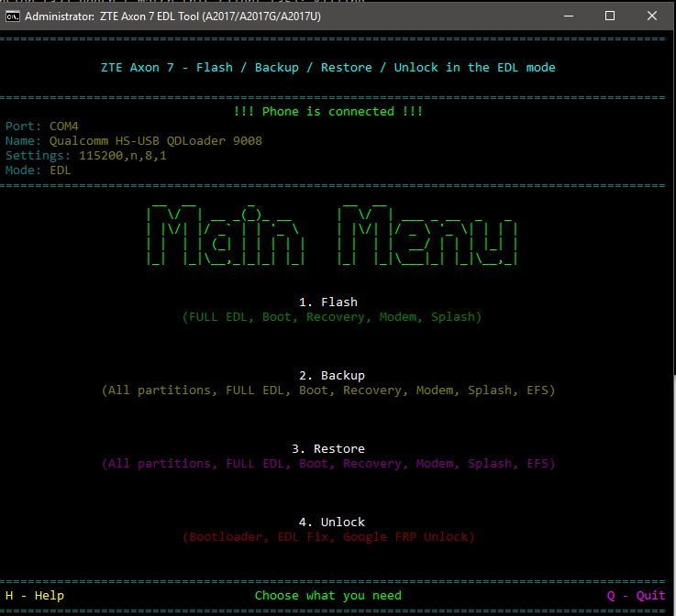Click the '!!! Phone is connected !!!' status message
The width and height of the screenshot is (676, 616).
328,112
